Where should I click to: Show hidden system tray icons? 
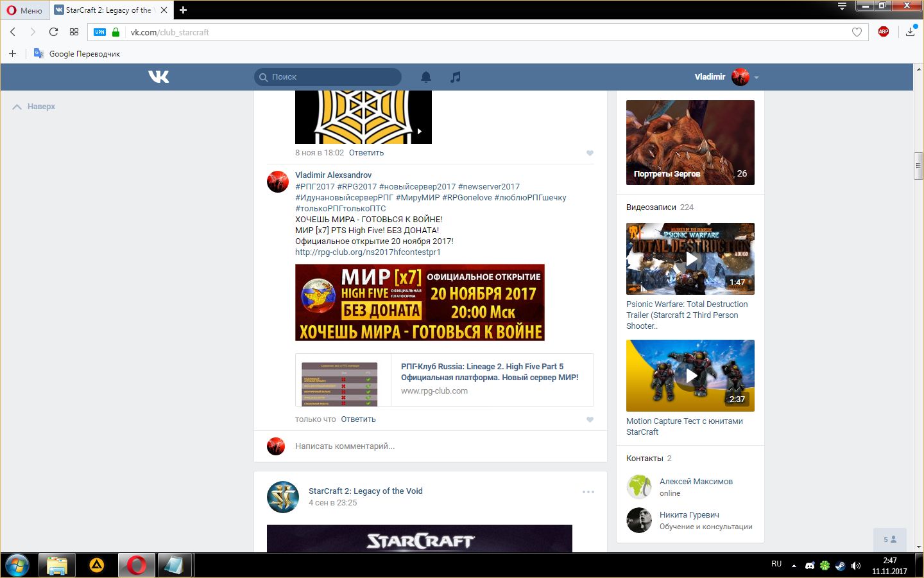click(x=794, y=566)
